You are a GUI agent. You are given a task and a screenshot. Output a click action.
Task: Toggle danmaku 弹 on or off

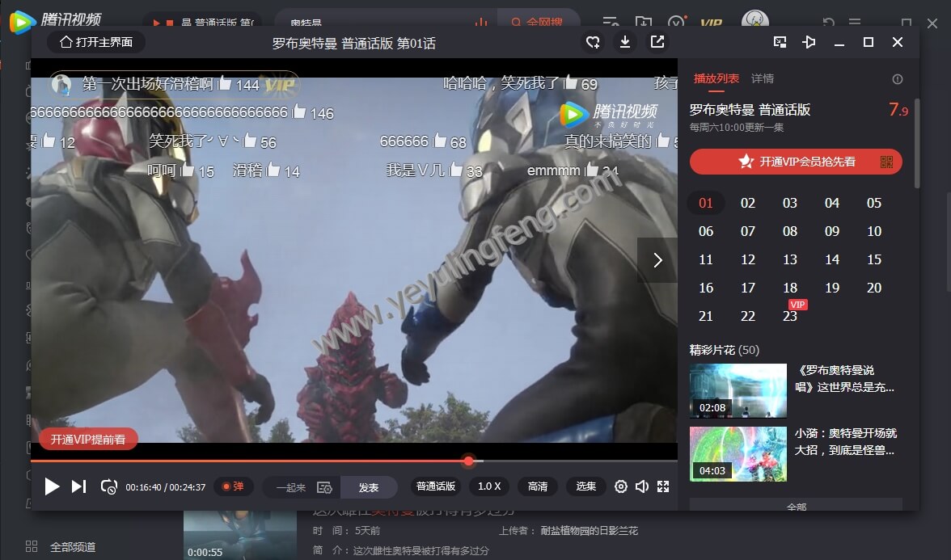pyautogui.click(x=234, y=486)
